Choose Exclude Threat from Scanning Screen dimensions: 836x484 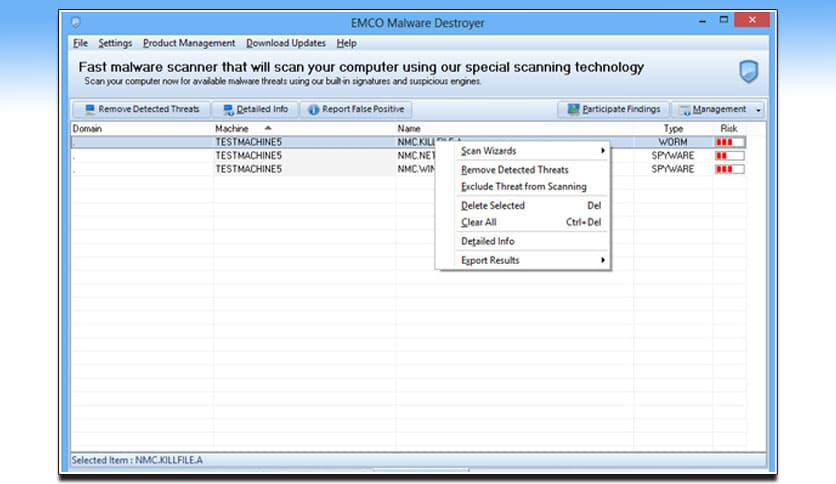coord(524,187)
